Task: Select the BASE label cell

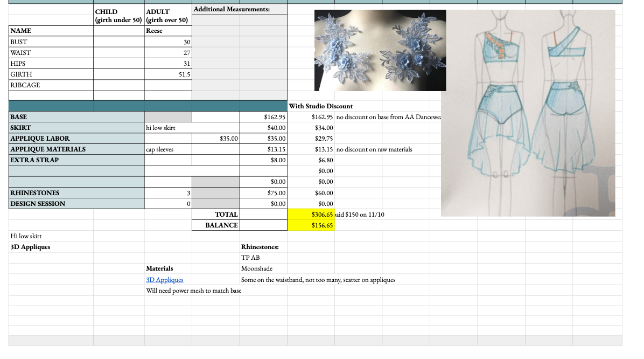Action: 76,117
